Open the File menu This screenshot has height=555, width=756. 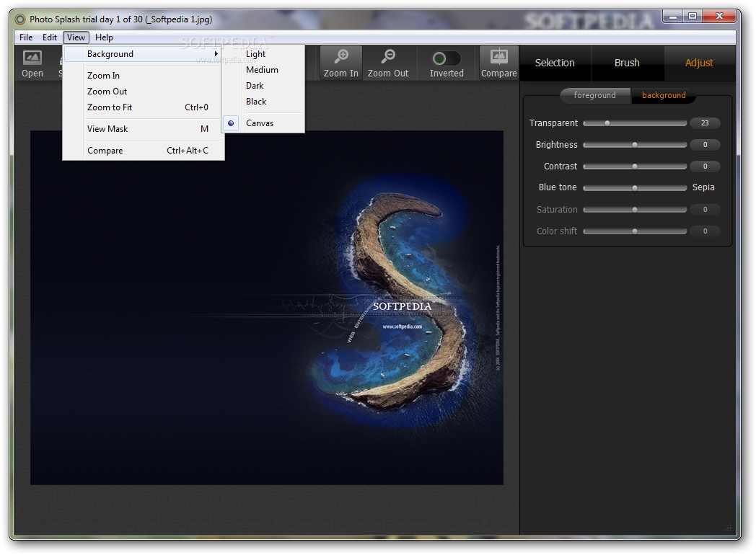pos(26,37)
